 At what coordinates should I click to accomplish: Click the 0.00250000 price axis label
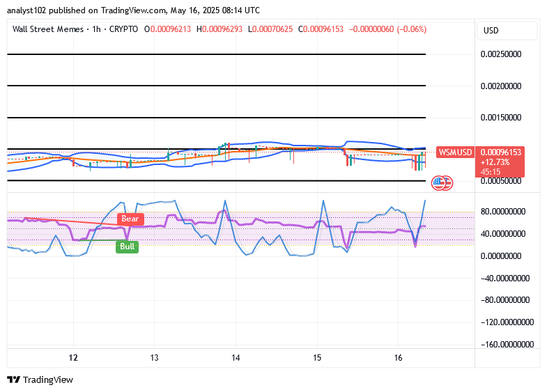coord(501,54)
